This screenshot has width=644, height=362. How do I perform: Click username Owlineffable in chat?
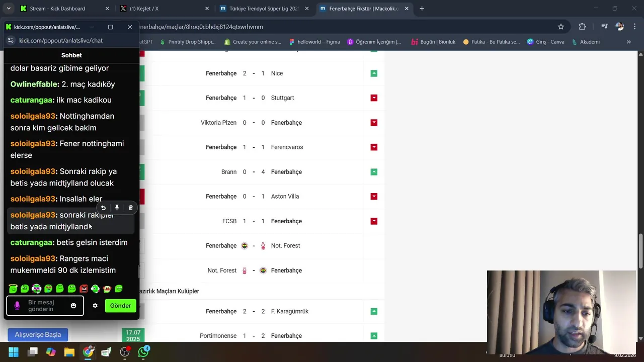(35, 84)
